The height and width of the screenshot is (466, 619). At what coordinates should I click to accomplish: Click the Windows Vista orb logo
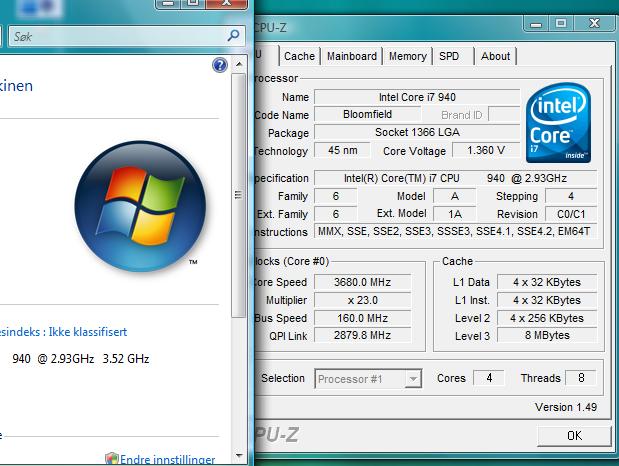click(140, 206)
